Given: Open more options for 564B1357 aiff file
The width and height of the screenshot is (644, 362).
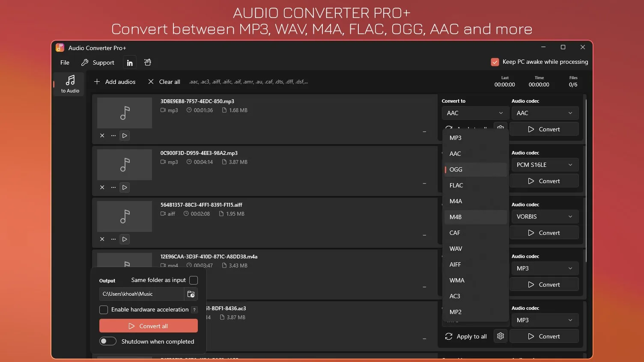Looking at the screenshot, I should point(113,239).
